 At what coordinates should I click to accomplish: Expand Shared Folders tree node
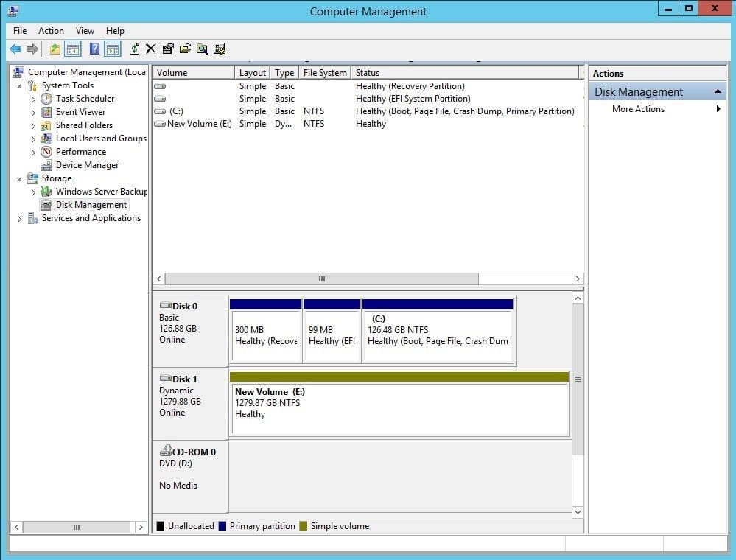pyautogui.click(x=33, y=126)
